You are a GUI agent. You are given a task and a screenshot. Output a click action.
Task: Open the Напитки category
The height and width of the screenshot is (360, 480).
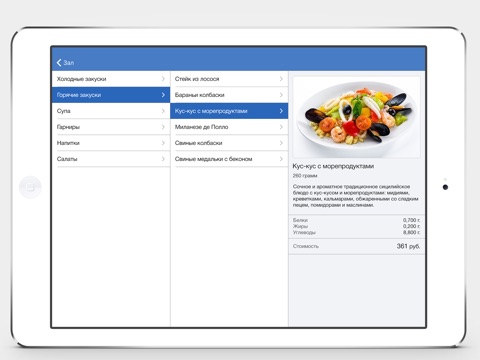click(111, 143)
